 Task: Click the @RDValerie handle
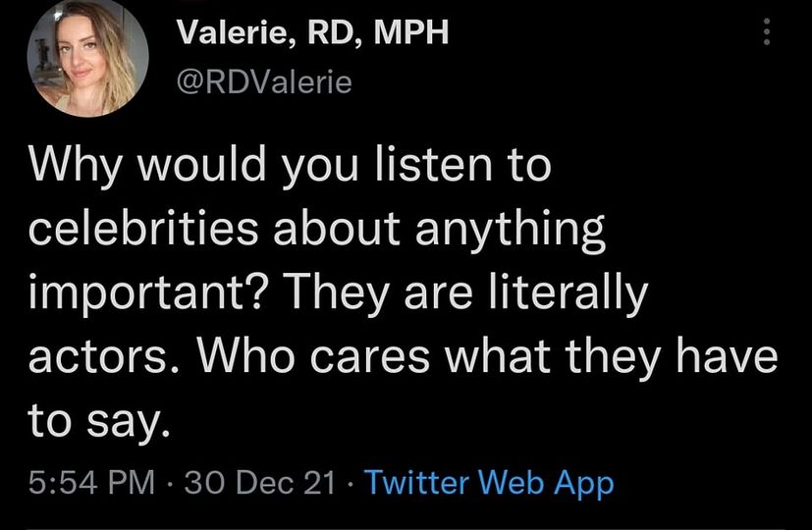[x=262, y=81]
